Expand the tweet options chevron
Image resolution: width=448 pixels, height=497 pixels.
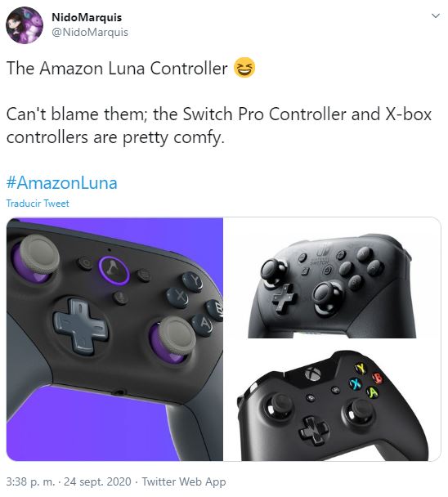[x=436, y=16]
